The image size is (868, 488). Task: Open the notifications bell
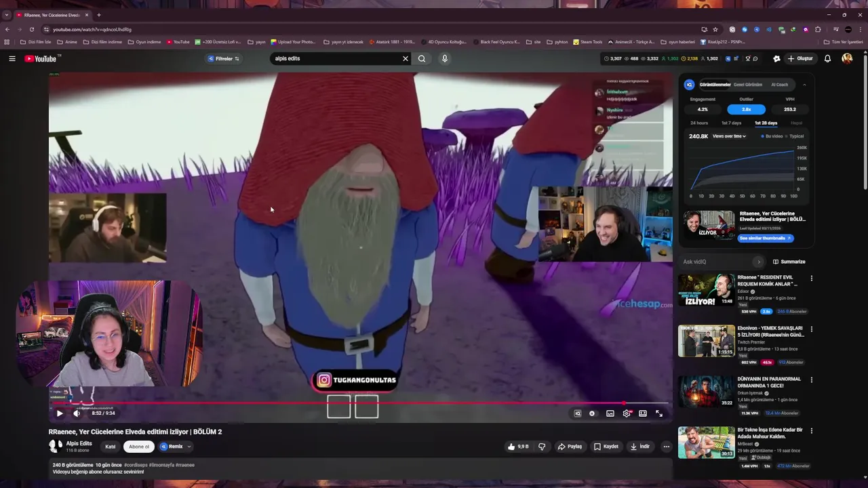[827, 59]
